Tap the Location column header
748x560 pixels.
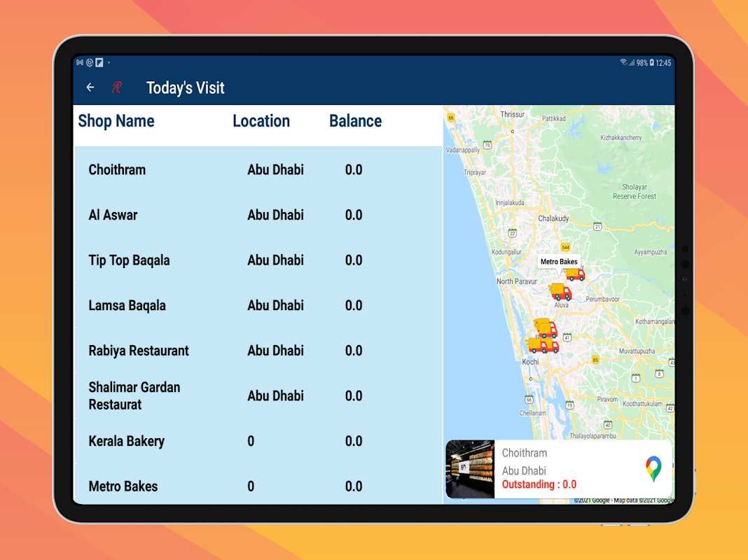[261, 121]
